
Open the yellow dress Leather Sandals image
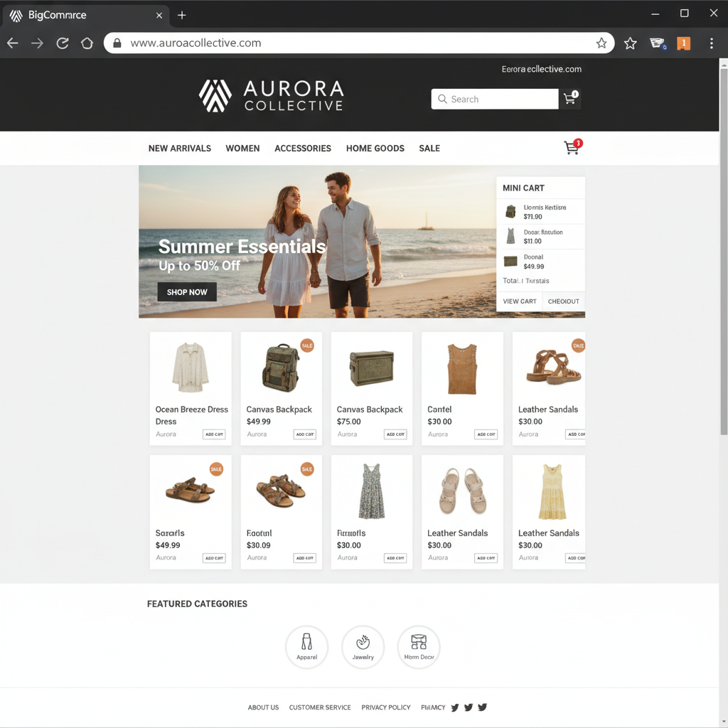click(552, 492)
